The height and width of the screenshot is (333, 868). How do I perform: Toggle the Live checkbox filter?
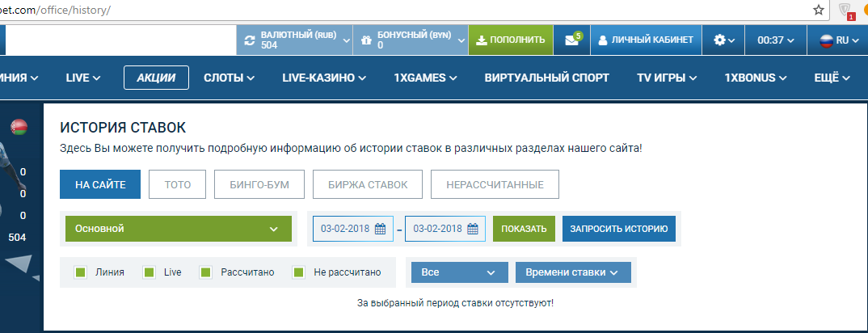pos(149,272)
